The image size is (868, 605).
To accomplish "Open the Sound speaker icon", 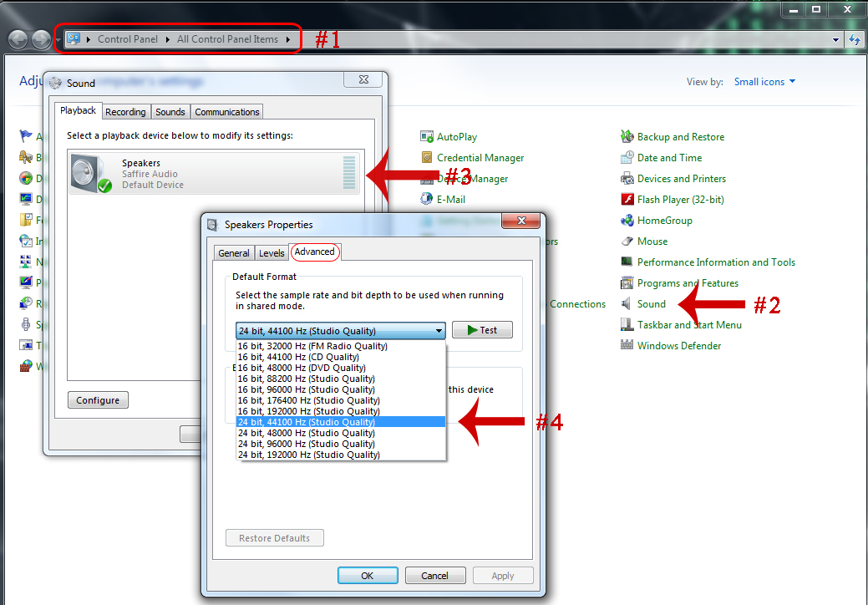I will [626, 304].
